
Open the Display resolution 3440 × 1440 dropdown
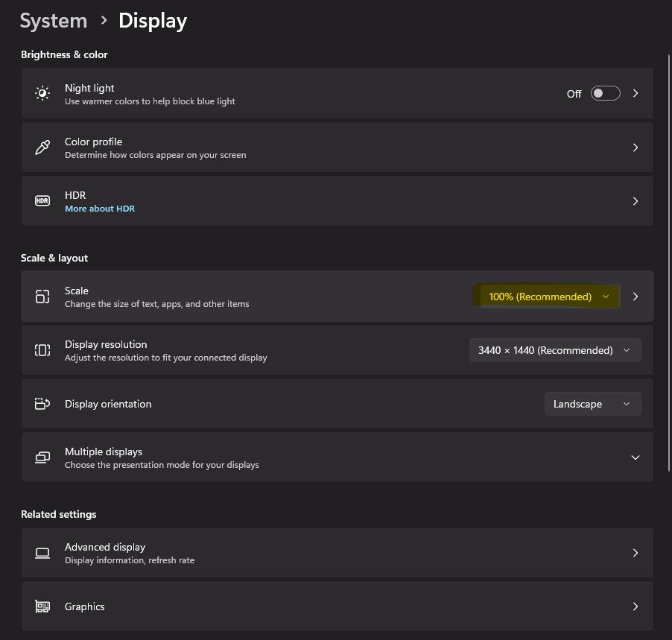[554, 350]
